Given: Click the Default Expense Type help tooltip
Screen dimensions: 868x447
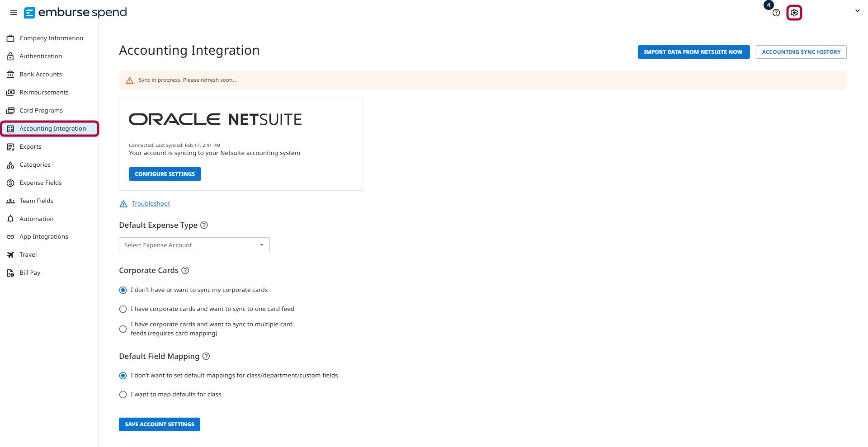Looking at the screenshot, I should [204, 225].
